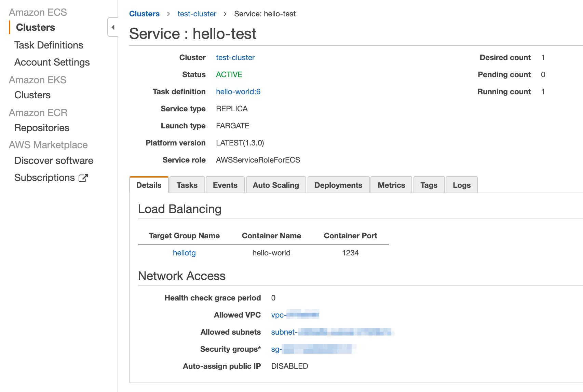Collapse the left navigation sidebar
The image size is (583, 392).
tap(113, 27)
